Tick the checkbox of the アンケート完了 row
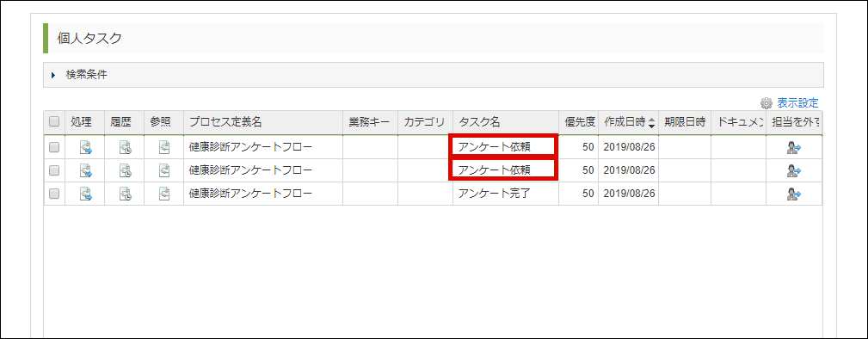The height and width of the screenshot is (339, 868). tap(54, 194)
